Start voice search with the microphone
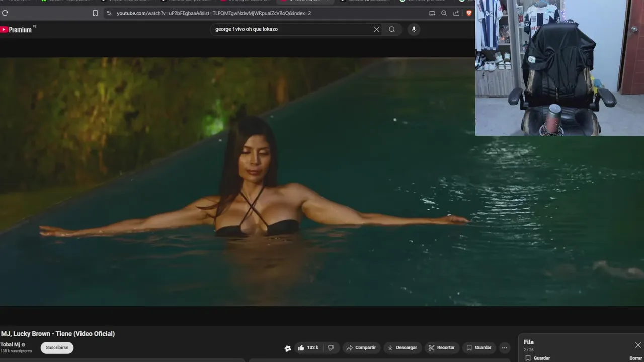Screen dimensions: 644x362 pyautogui.click(x=414, y=29)
